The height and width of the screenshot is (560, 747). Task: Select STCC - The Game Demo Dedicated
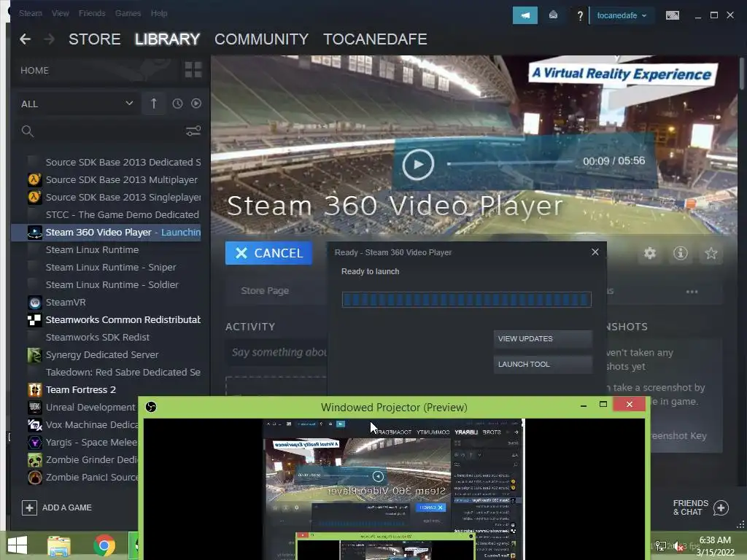coord(114,215)
